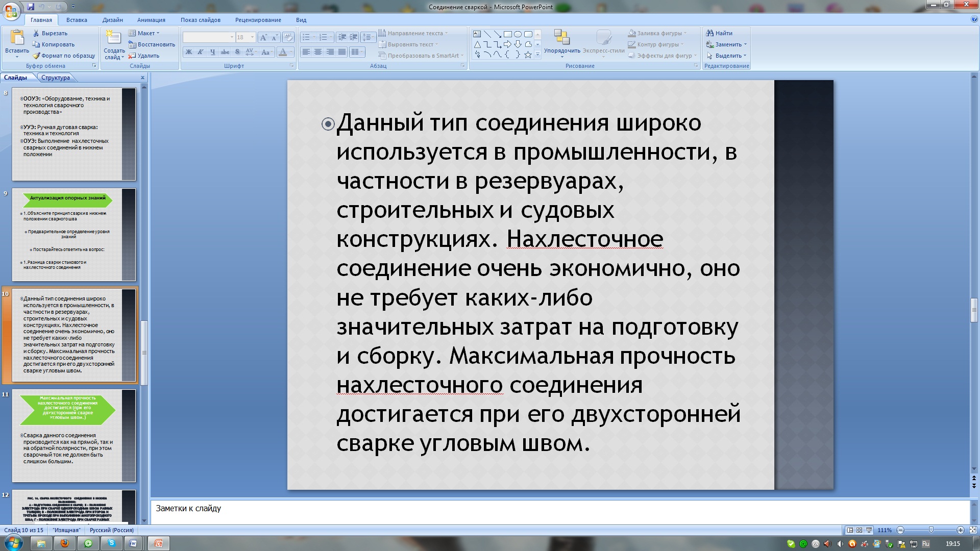
Task: Open the columns dropdown
Action: 357,52
